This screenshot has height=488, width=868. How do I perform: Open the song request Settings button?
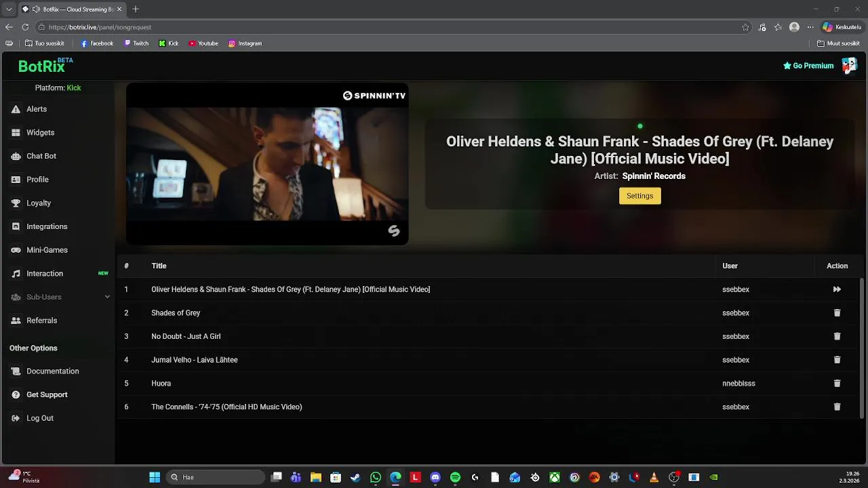tap(639, 196)
